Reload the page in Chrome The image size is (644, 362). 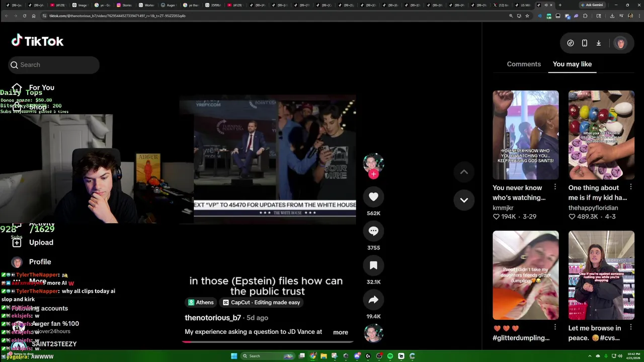pos(24,16)
